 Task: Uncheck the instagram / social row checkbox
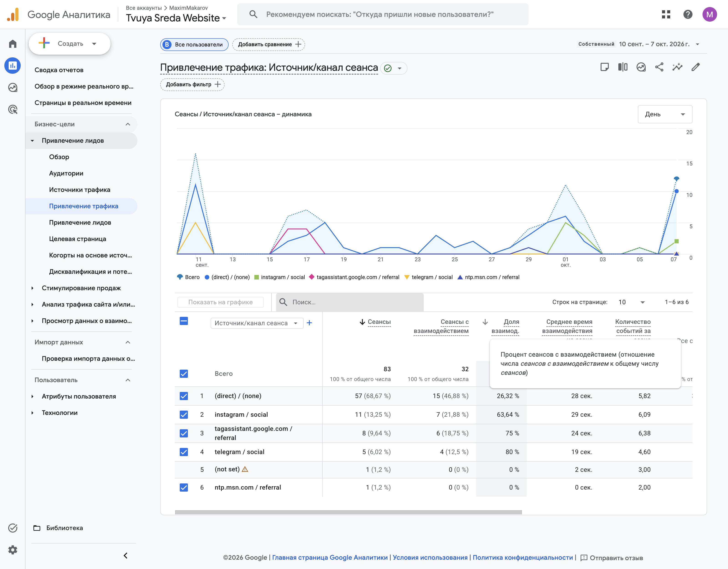184,415
